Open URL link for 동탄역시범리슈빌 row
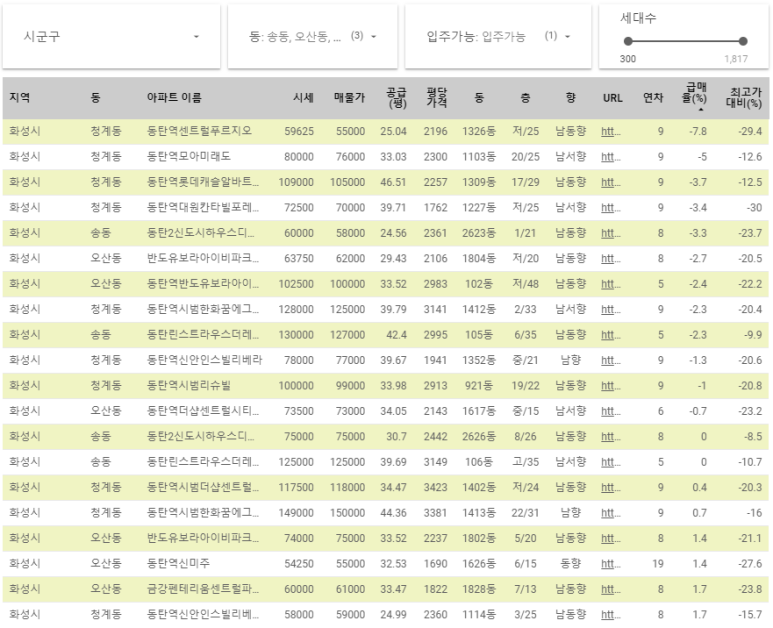773x628 pixels. [x=611, y=386]
